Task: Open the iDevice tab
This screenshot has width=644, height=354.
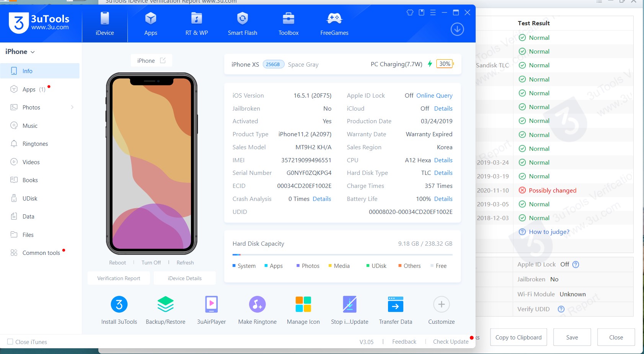Action: (105, 24)
